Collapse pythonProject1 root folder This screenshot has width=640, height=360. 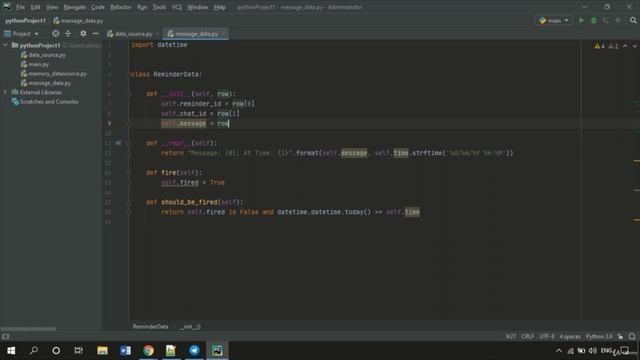click(5, 45)
